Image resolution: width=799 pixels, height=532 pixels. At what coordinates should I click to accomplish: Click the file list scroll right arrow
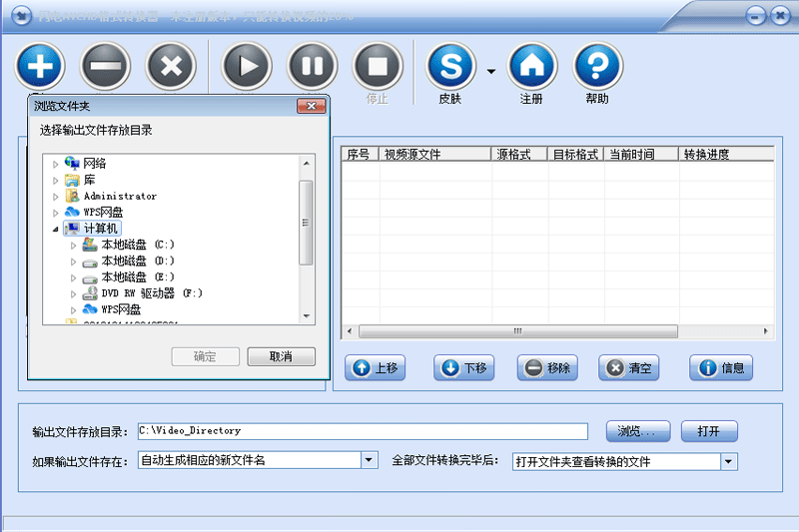tap(765, 331)
